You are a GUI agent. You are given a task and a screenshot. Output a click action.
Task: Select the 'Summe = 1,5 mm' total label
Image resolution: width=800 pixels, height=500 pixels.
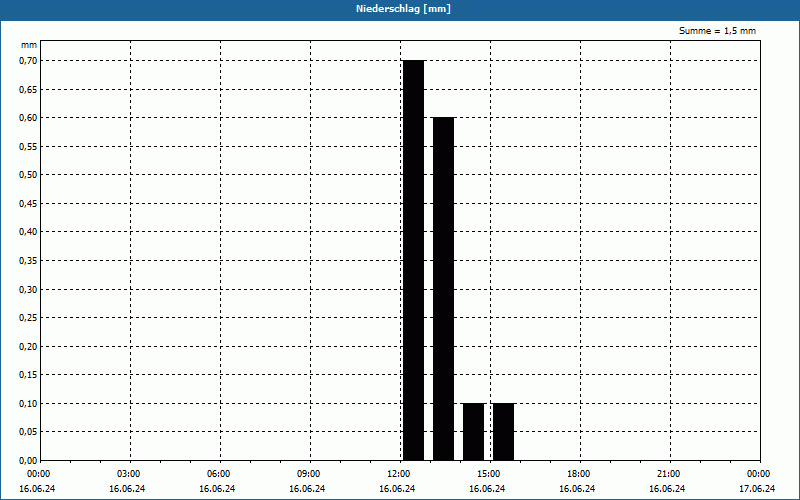coord(717,31)
